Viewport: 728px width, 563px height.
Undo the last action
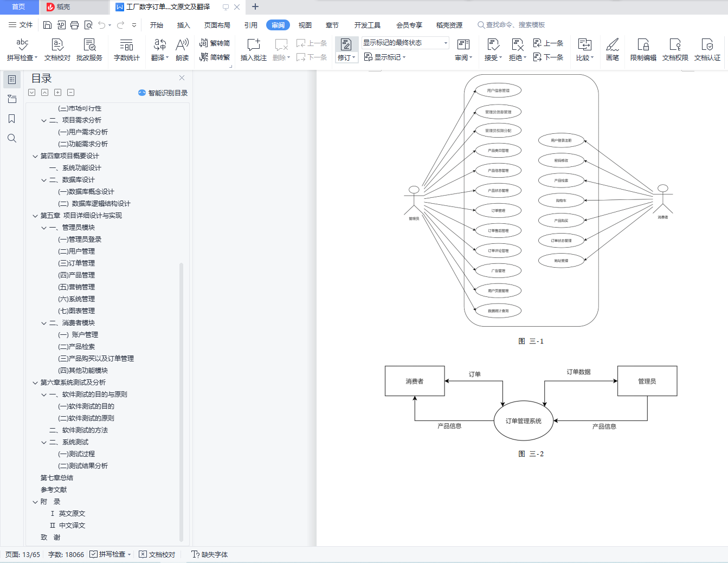pos(101,25)
